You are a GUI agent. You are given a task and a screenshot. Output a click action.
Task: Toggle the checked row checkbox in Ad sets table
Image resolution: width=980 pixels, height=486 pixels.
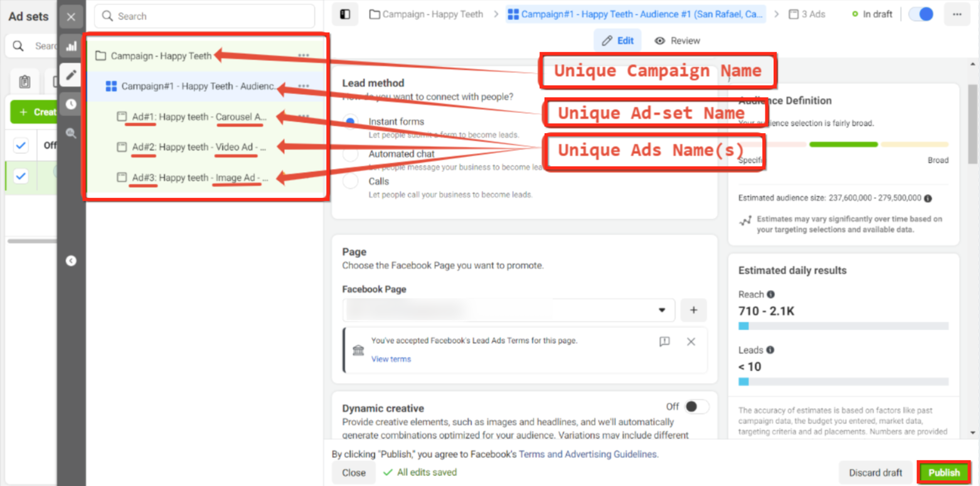[x=21, y=176]
